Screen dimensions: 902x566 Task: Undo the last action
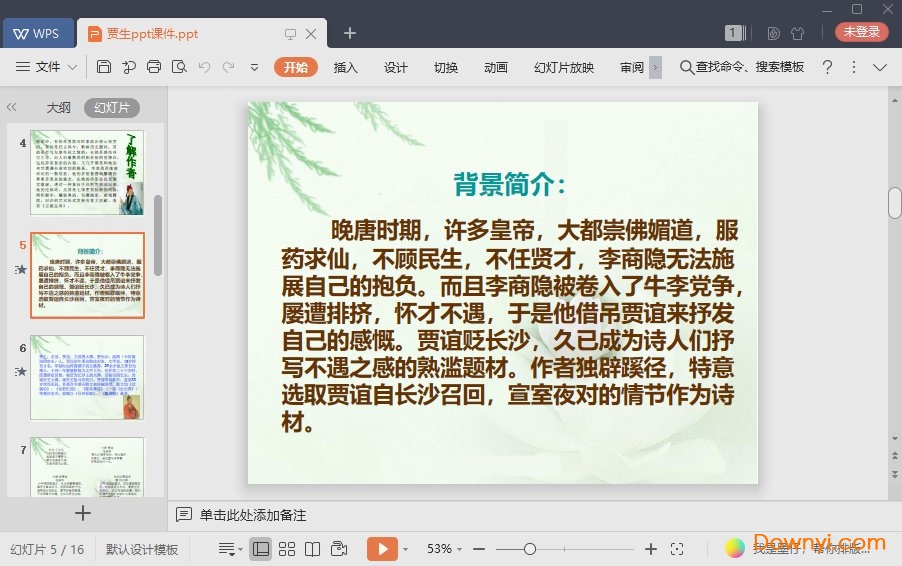pos(204,67)
